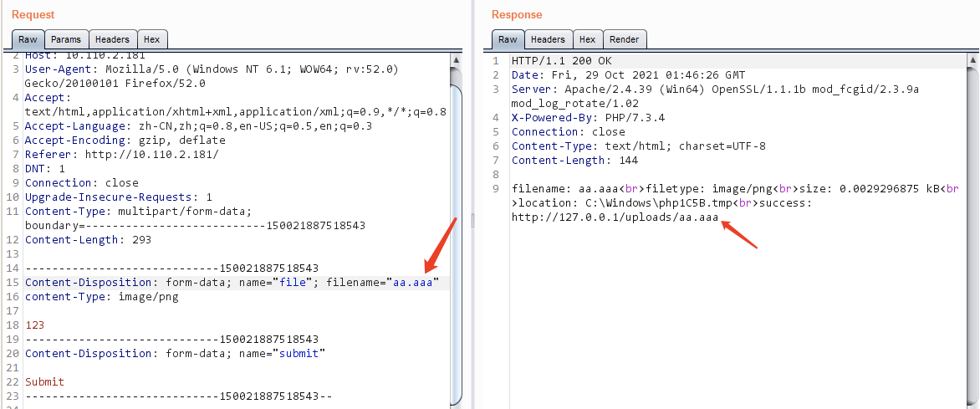Image resolution: width=980 pixels, height=409 pixels.
Task: Click the Referer URL http://10.110.2.181/
Action: coord(152,155)
